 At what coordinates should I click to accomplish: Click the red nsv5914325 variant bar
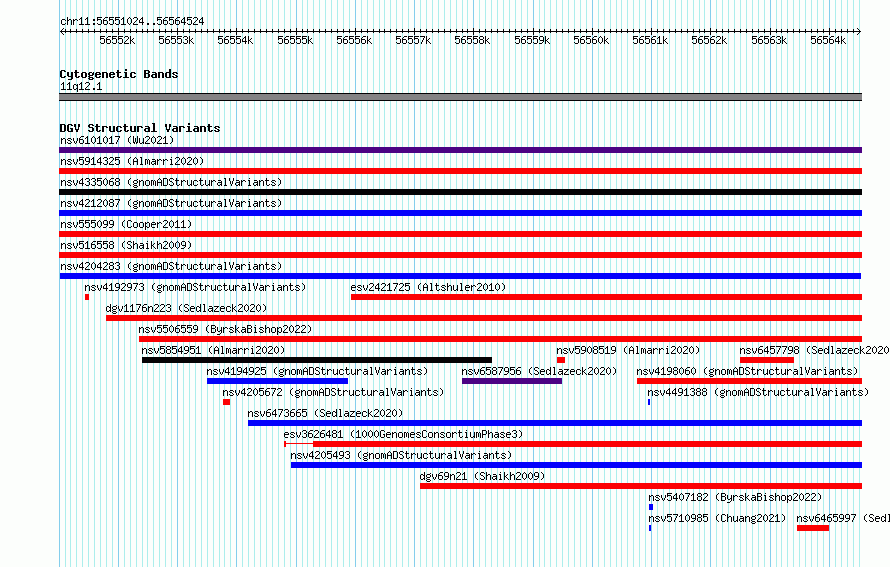460,171
